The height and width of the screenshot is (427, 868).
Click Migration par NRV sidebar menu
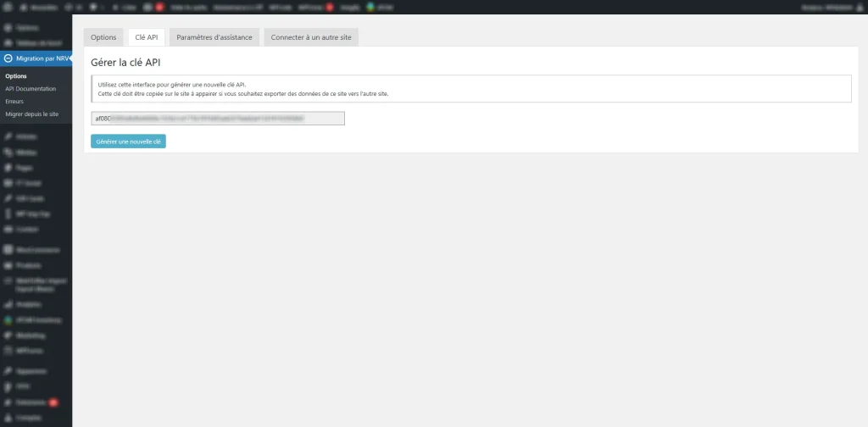click(x=36, y=58)
